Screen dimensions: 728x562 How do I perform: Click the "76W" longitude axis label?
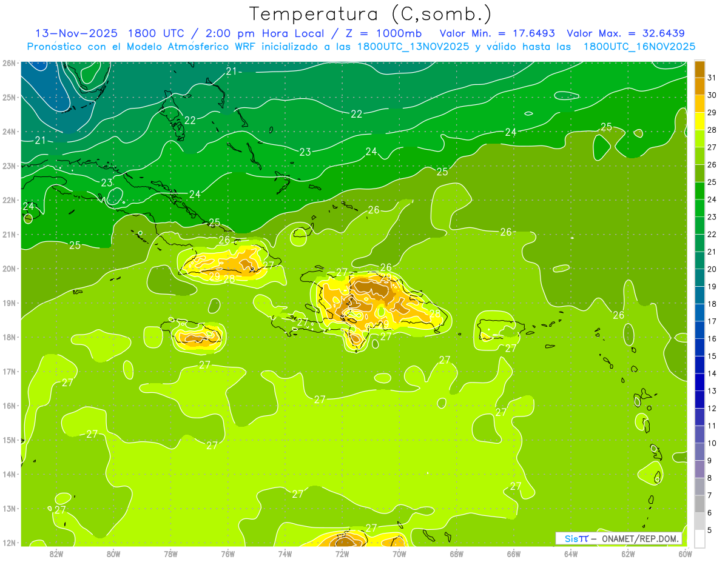coord(228,553)
